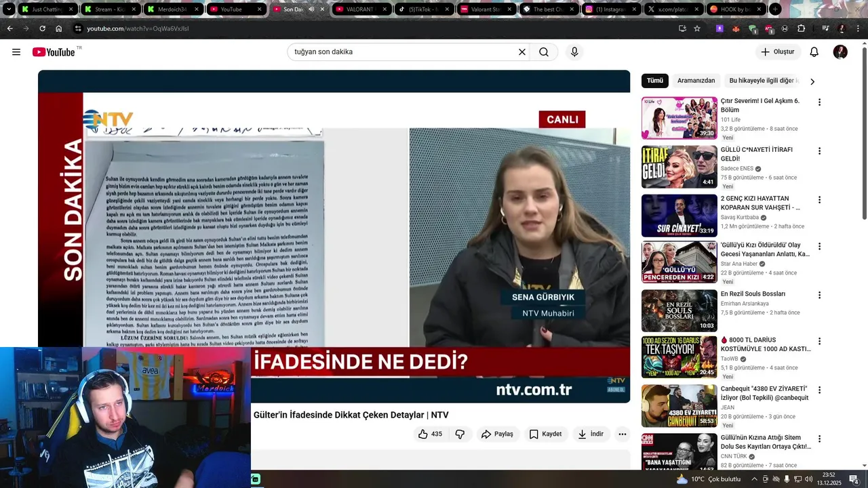868x488 pixels.
Task: Open the weather widget 10°C
Action: [x=709, y=479]
